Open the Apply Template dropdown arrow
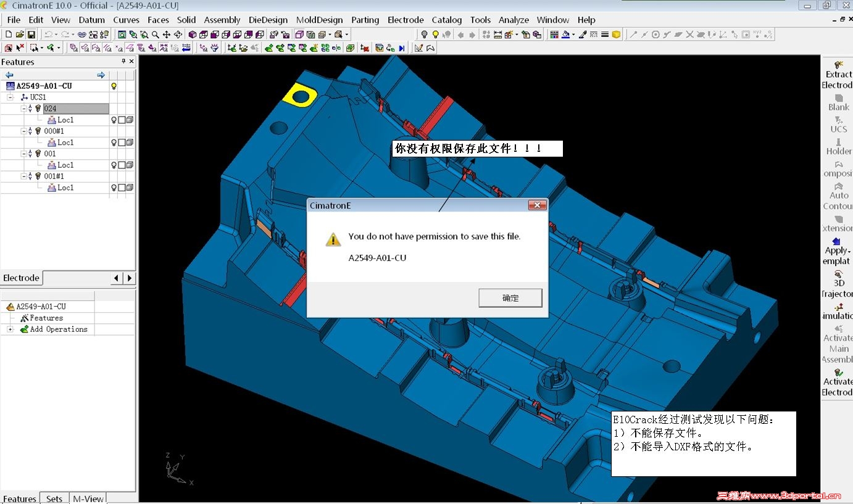The image size is (853, 504). point(849,251)
